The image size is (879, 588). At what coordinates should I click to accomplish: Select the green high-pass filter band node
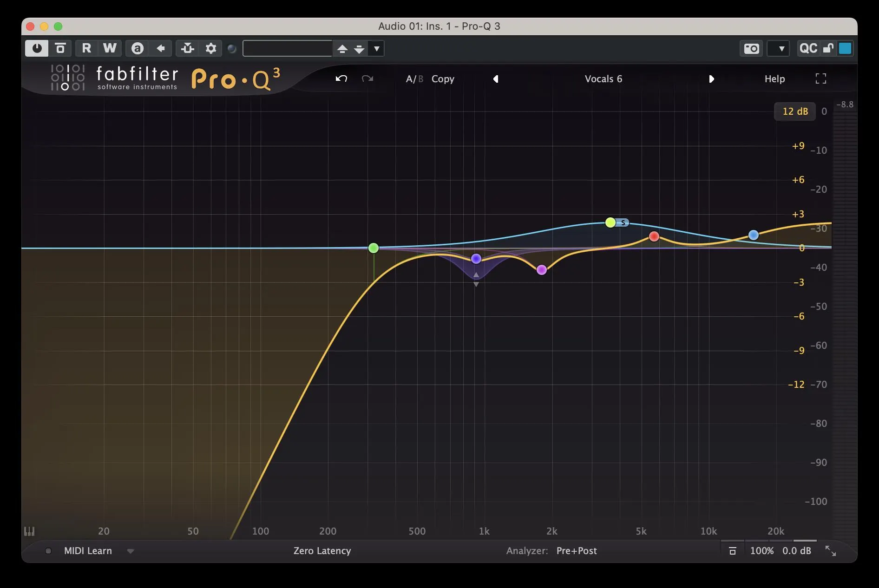pos(374,248)
